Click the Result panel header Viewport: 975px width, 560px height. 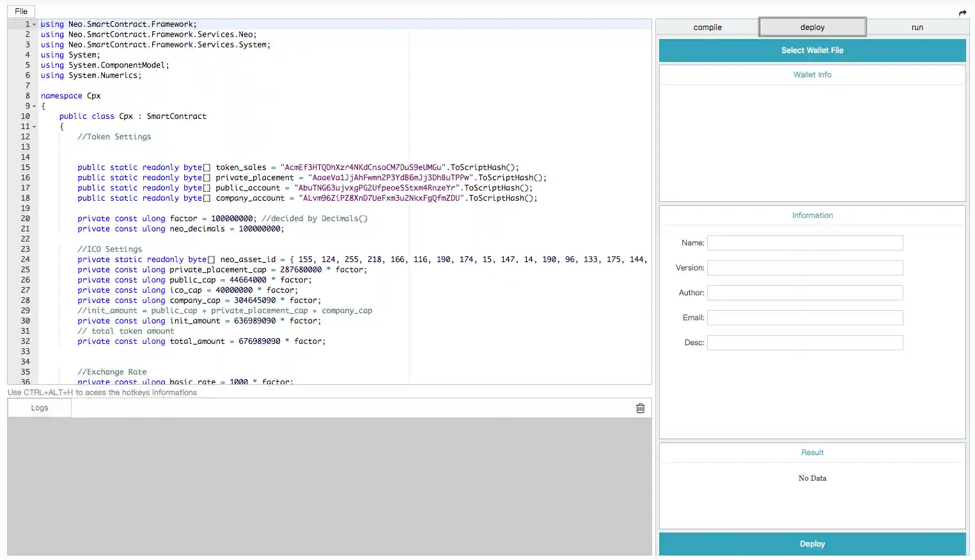tap(812, 453)
